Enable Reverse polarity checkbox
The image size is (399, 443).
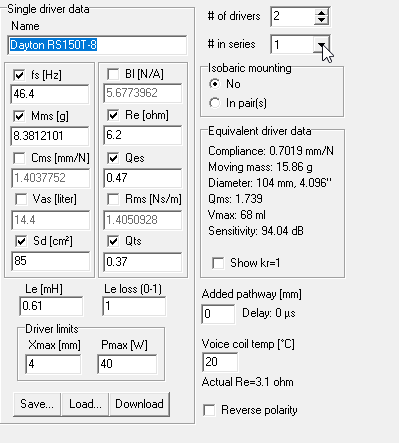pyautogui.click(x=209, y=410)
